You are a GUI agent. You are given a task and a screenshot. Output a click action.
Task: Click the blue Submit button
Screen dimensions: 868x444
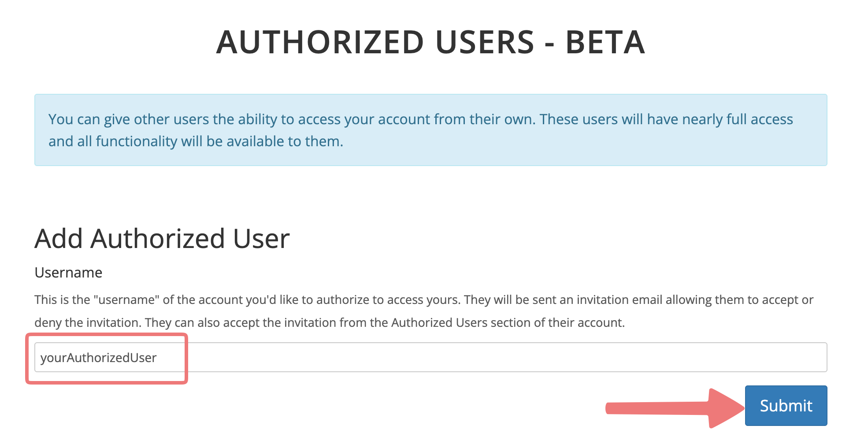point(786,406)
